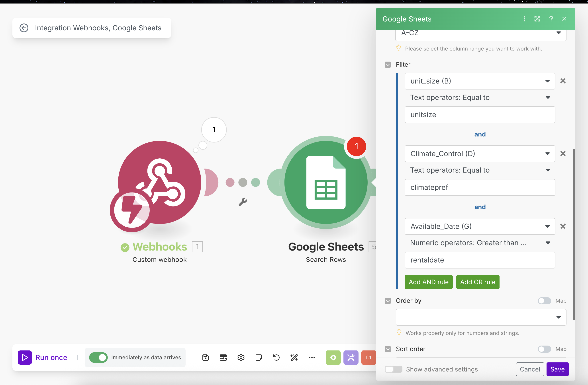Open the Available_Date (G) column dropdown
588x385 pixels.
[x=480, y=226]
